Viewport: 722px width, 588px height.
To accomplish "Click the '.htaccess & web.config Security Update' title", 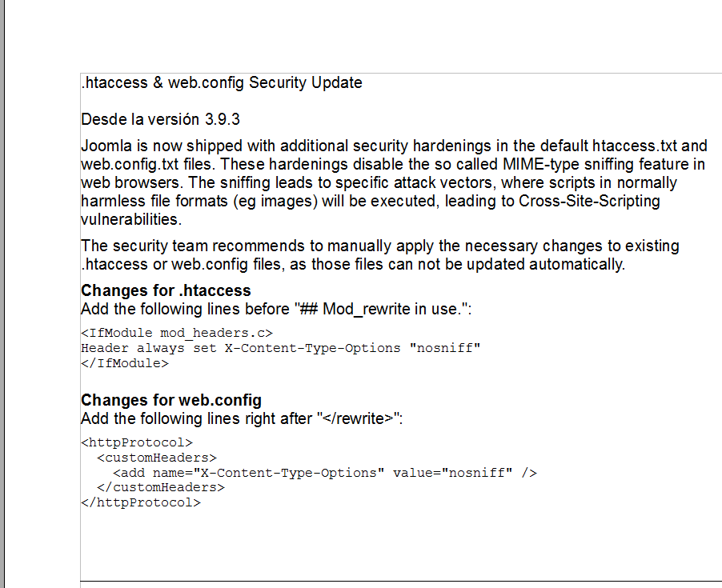I will (222, 83).
